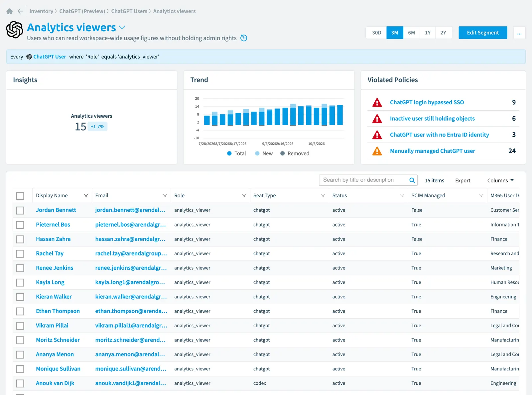Click the ellipsis more options button

(519, 33)
